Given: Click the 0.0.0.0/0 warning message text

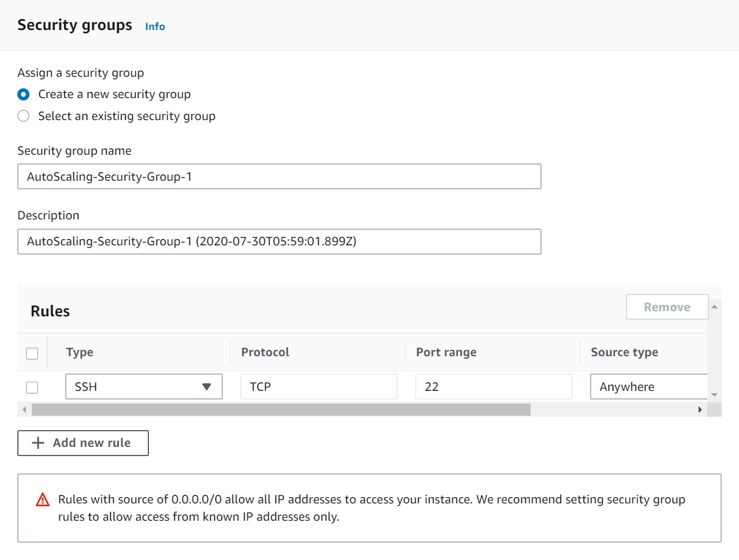Looking at the screenshot, I should [x=372, y=508].
